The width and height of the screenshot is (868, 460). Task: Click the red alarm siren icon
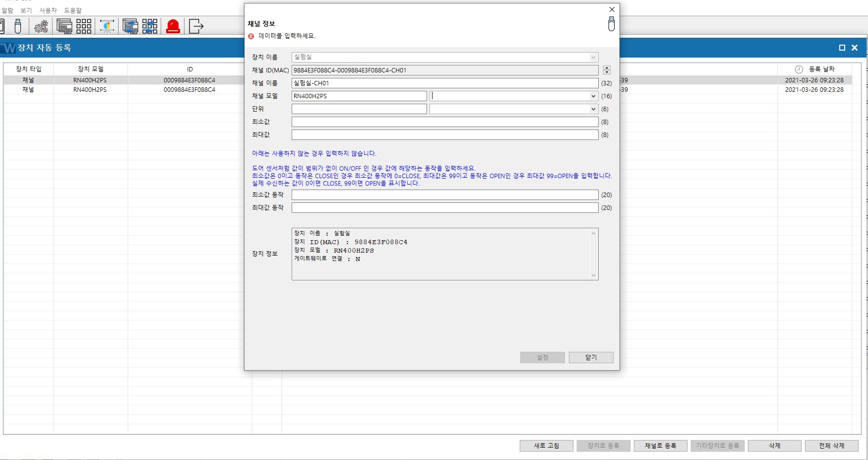[173, 26]
